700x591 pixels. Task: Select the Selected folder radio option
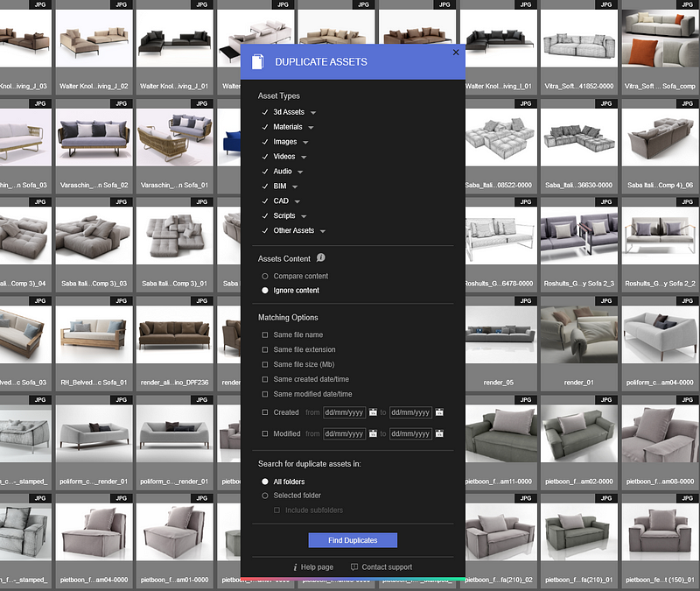[x=265, y=496]
